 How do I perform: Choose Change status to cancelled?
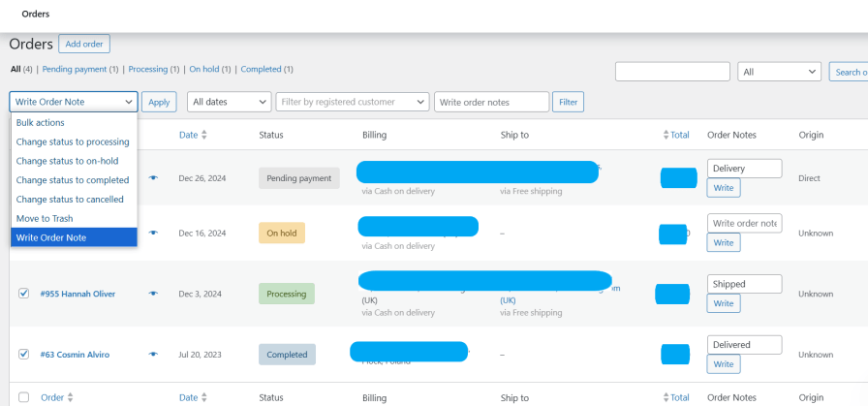tap(75, 199)
